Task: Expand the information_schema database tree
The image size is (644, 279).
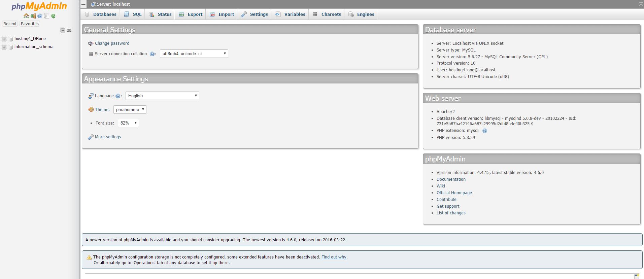Action: [4, 47]
